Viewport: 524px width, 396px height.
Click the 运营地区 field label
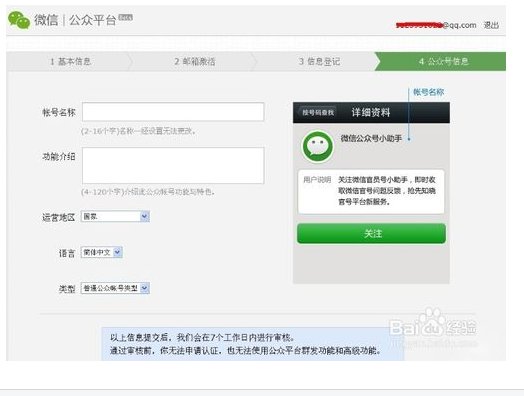point(58,218)
